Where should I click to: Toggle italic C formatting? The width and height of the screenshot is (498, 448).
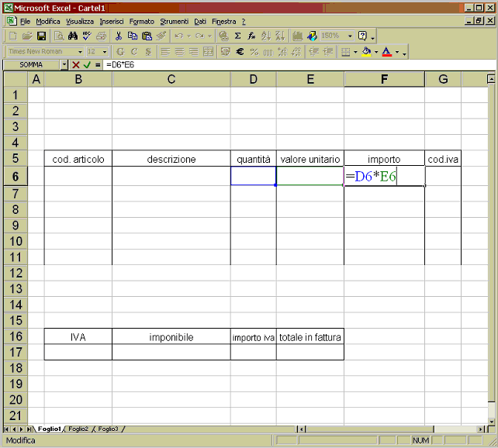(x=134, y=52)
